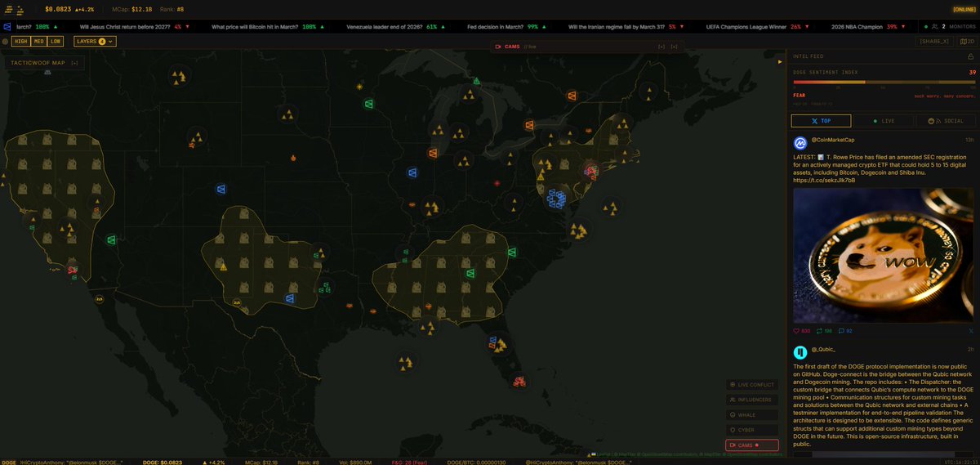Select the LIVE feed tab
Screen dimensions: 980x465
[884, 121]
